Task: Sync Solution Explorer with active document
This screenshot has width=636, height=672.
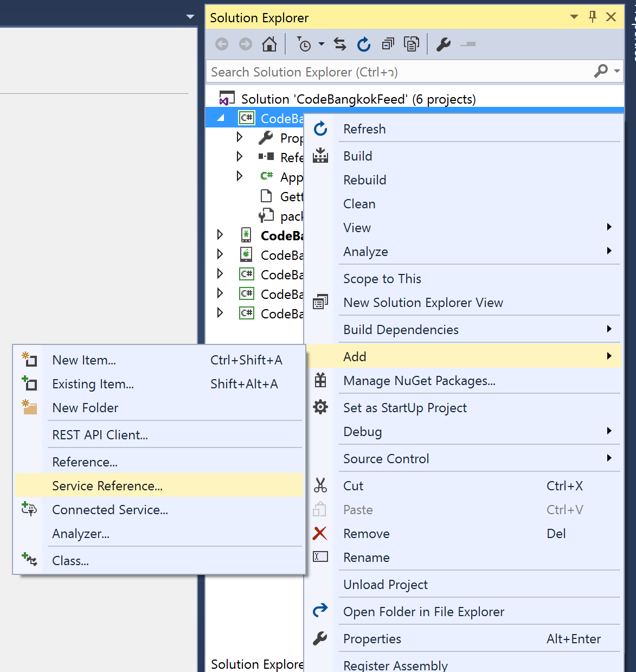Action: point(339,44)
